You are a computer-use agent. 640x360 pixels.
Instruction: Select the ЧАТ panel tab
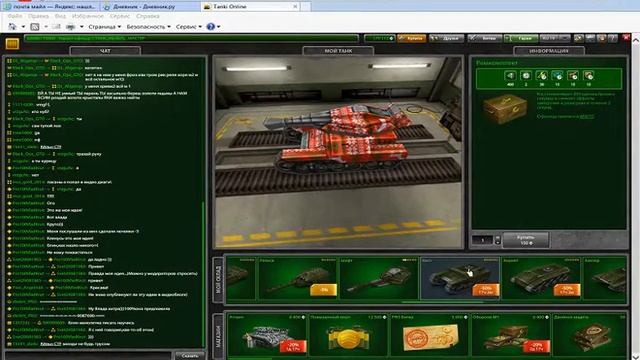[x=105, y=51]
